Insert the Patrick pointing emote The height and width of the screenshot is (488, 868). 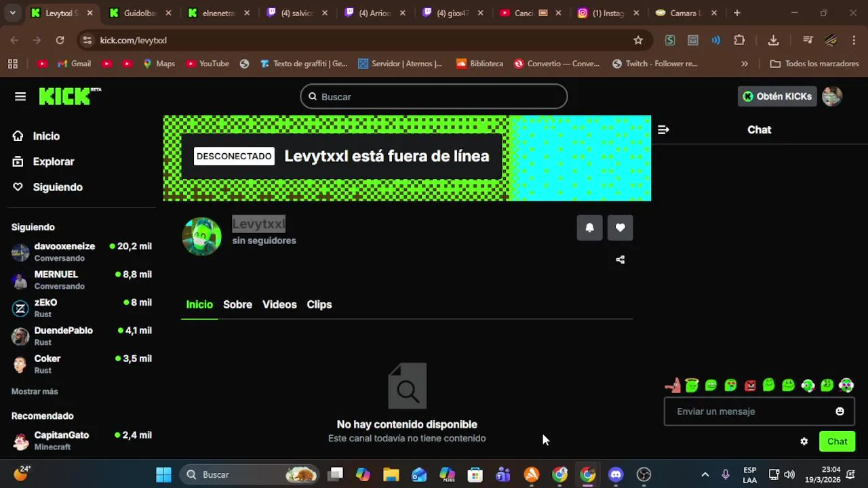(x=673, y=386)
